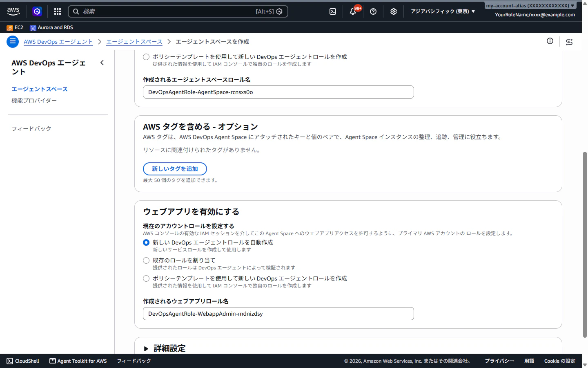Open the purple DevOps agent service icon
Image resolution: width=588 pixels, height=368 pixels.
click(x=37, y=11)
